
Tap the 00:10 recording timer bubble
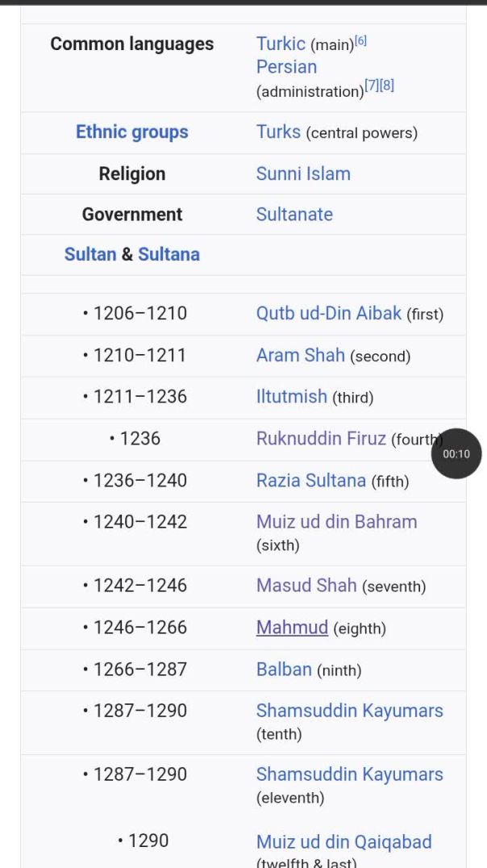(x=456, y=453)
